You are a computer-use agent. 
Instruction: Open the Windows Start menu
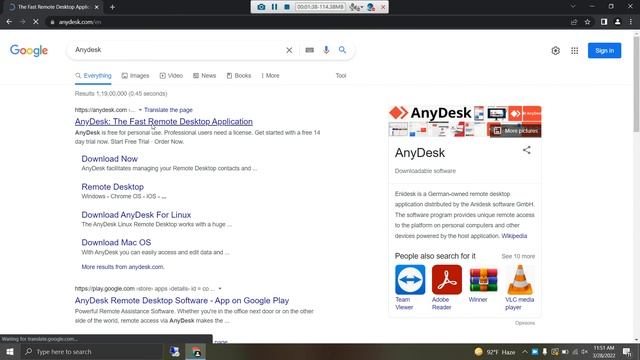tap(10, 352)
